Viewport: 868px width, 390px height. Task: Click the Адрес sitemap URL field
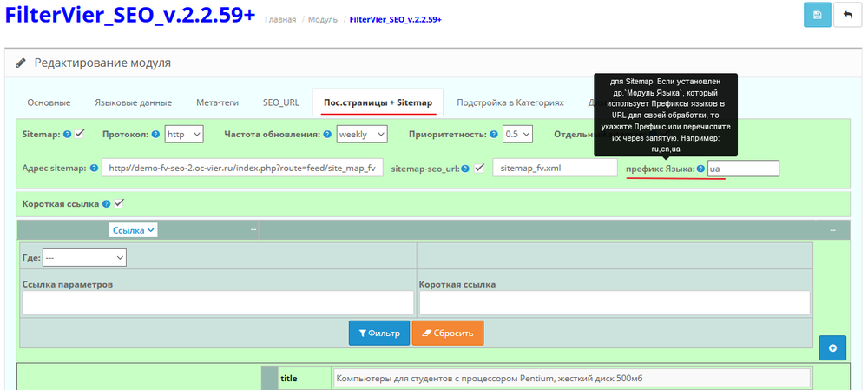pos(242,168)
